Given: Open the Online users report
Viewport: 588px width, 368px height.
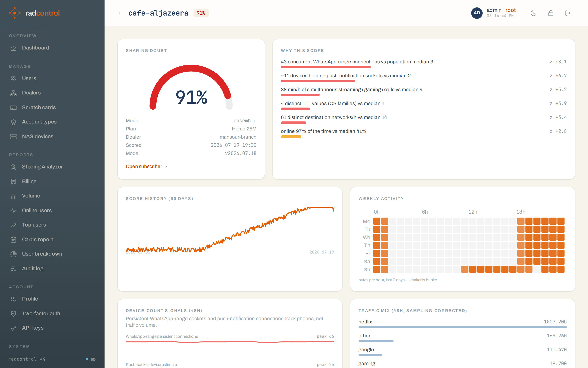Looking at the screenshot, I should (x=52, y=211).
